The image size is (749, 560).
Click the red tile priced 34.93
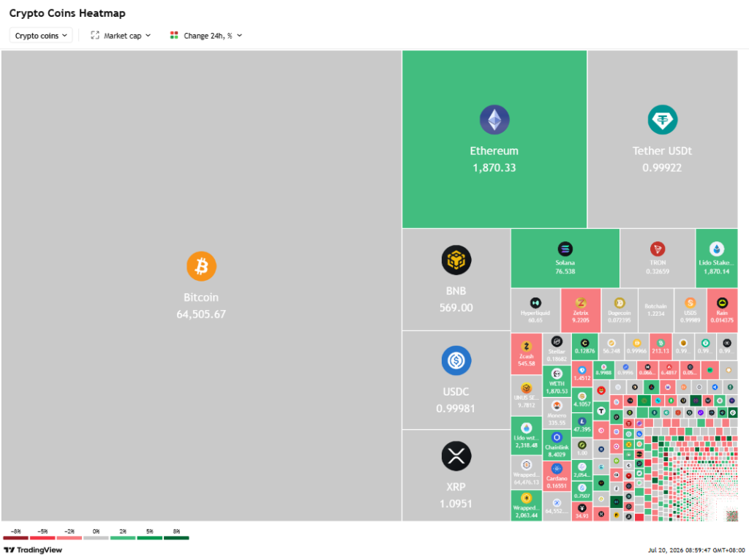tap(582, 512)
